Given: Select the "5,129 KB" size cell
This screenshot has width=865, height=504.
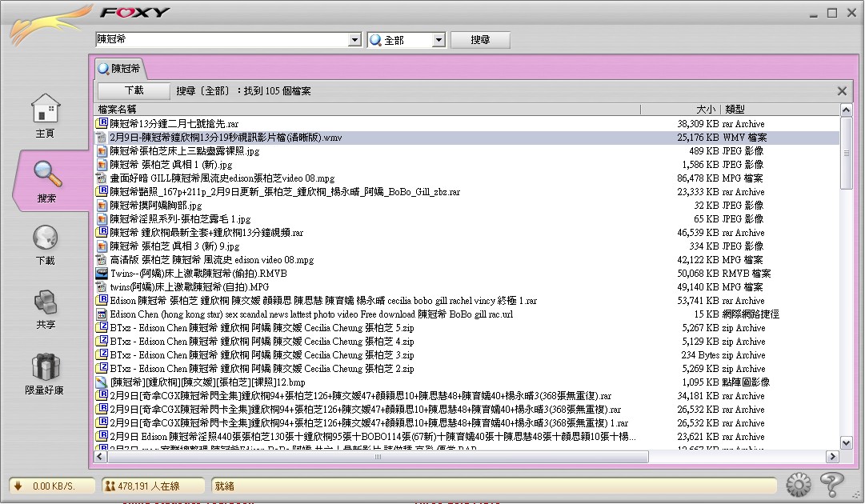Looking at the screenshot, I should (700, 342).
